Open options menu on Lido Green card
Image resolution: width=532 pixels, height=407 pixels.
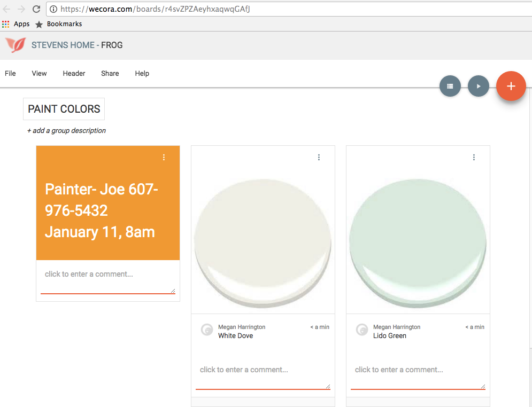click(474, 157)
